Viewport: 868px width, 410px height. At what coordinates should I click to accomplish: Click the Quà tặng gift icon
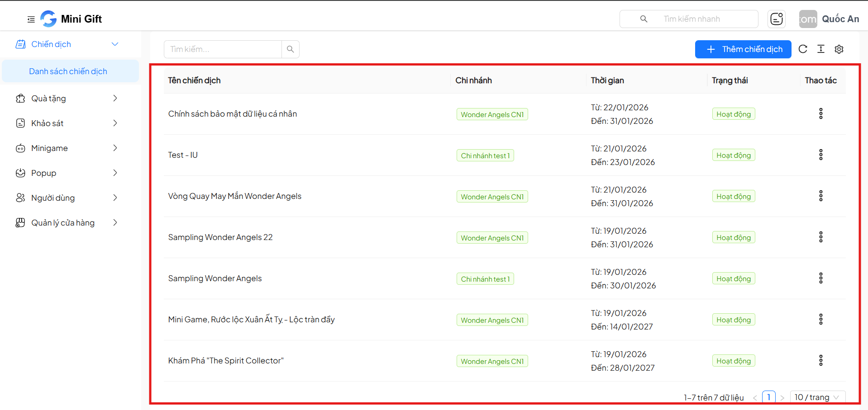point(20,99)
